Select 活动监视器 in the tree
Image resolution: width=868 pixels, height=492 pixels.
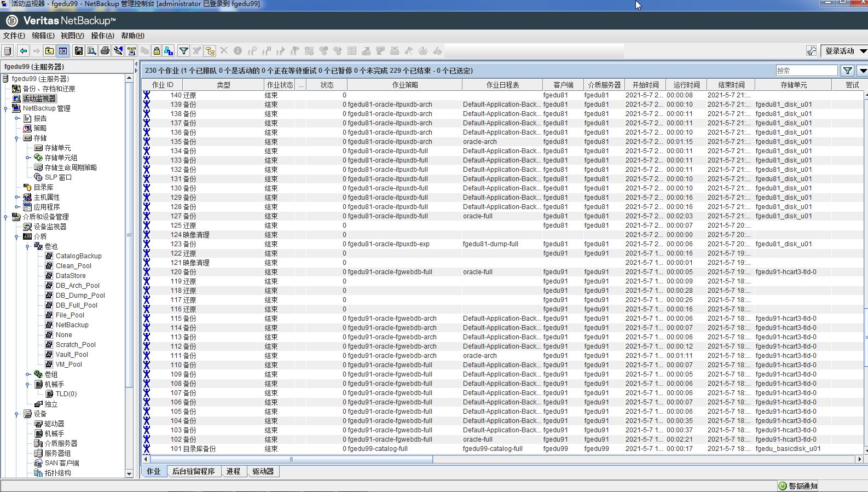pos(39,99)
